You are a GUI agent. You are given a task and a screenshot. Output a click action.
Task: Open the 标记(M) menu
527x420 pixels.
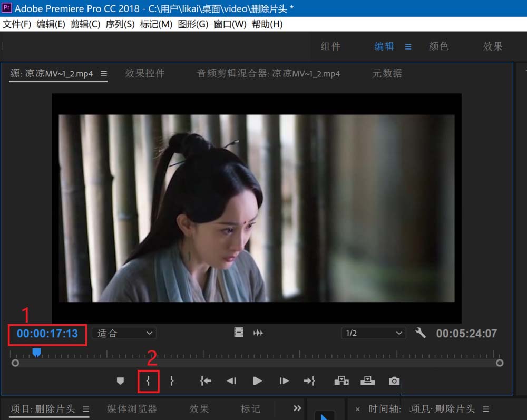157,24
